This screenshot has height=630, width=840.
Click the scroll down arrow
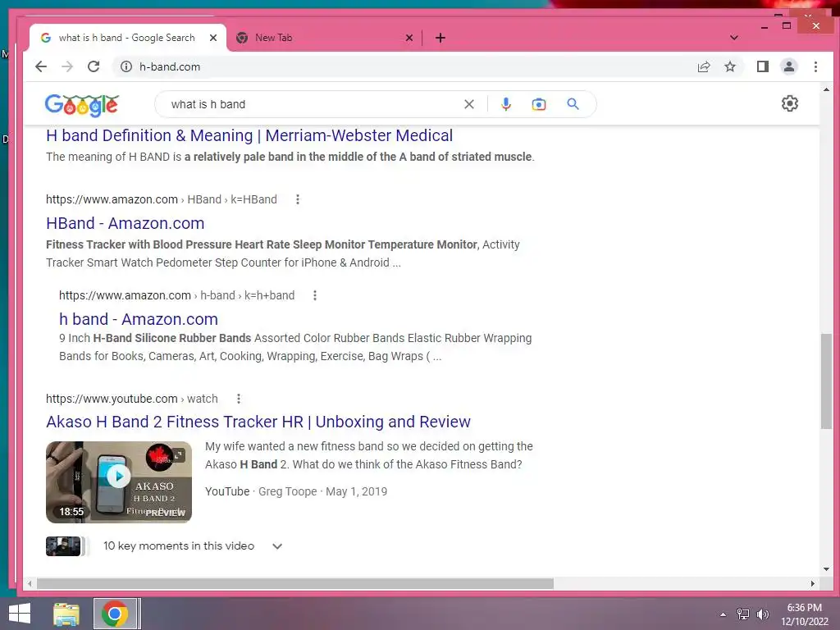[826, 569]
